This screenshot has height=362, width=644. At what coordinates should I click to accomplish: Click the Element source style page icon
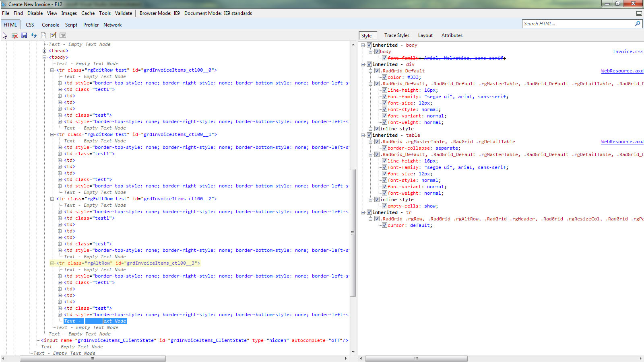click(x=43, y=35)
